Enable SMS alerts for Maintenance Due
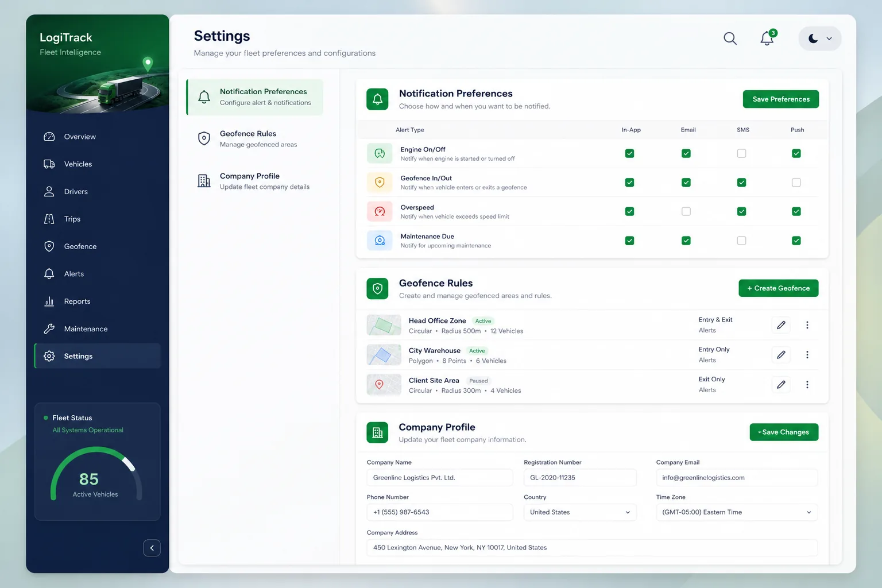 [742, 241]
